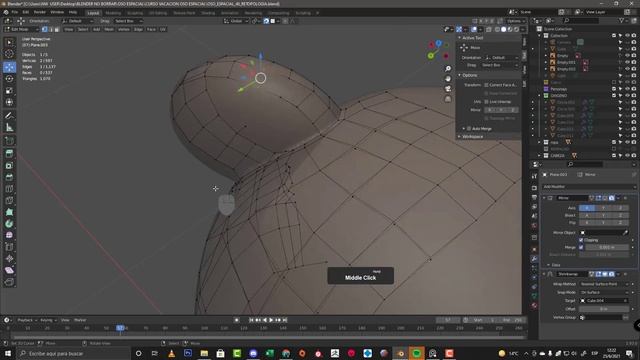This screenshot has height=360, width=640.
Task: Jump to the timeline start frame button
Action: point(251,320)
